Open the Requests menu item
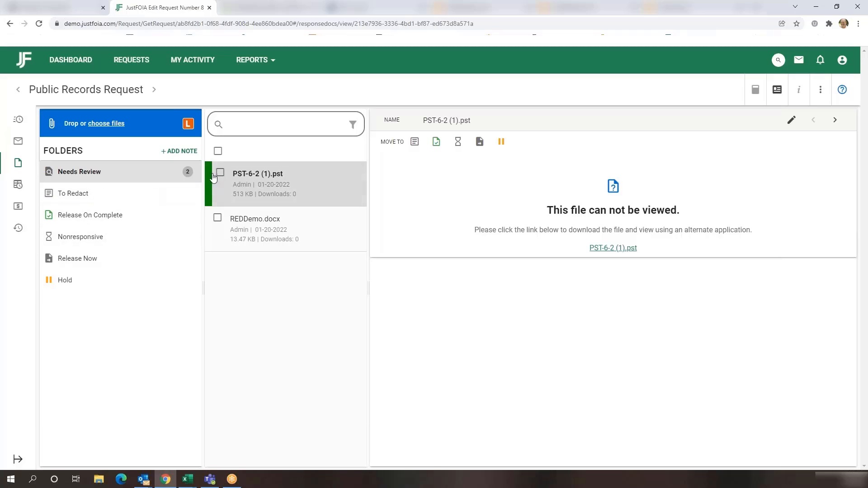 131,60
